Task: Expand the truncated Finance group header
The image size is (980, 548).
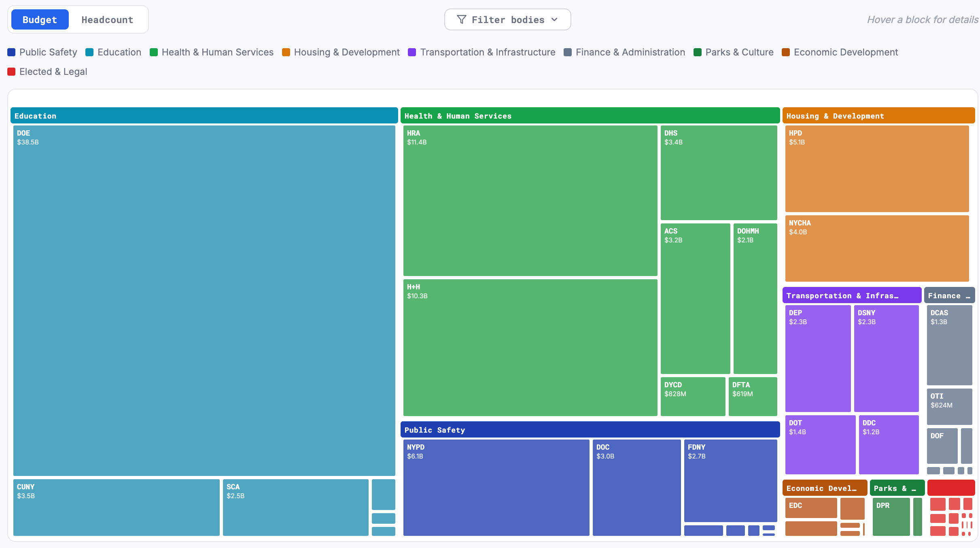Action: (949, 295)
